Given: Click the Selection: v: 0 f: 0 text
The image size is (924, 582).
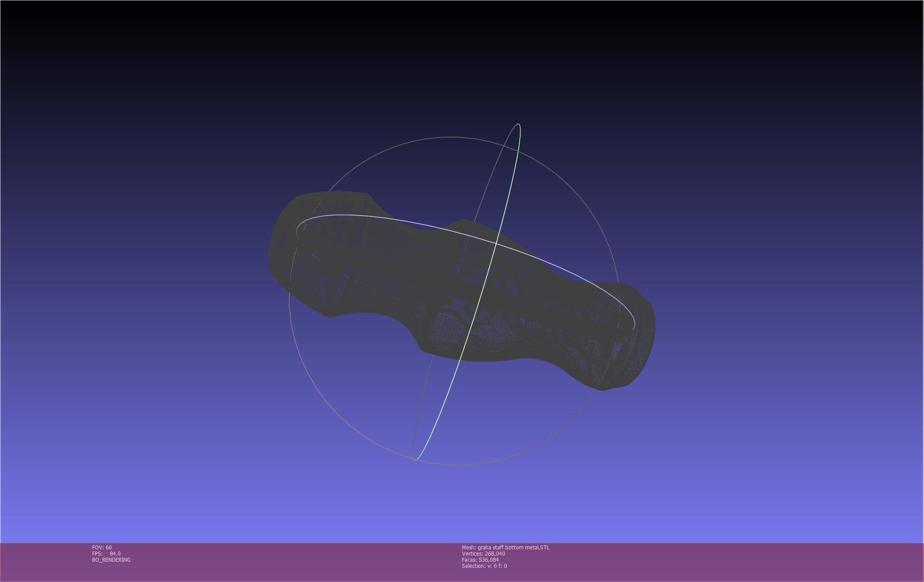Looking at the screenshot, I should (x=484, y=566).
